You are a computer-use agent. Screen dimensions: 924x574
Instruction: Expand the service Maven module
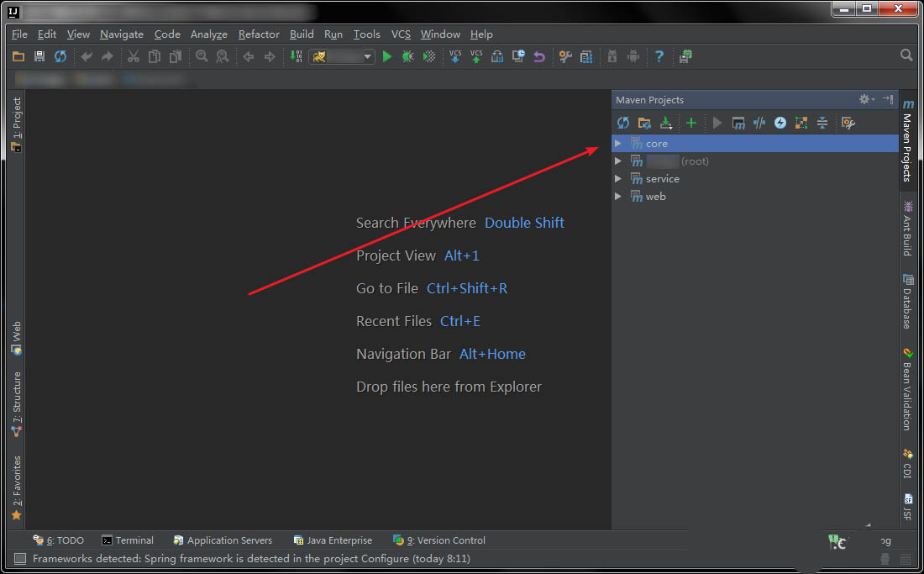(617, 178)
